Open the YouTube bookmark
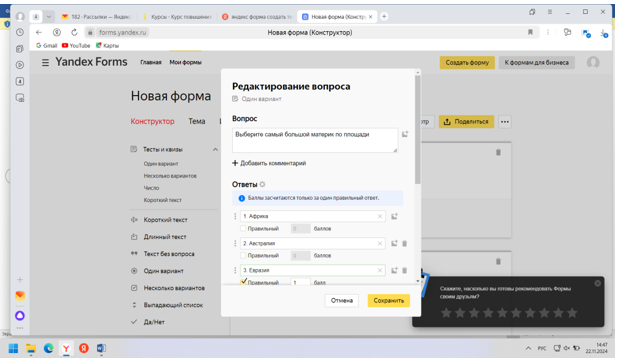 click(x=76, y=46)
